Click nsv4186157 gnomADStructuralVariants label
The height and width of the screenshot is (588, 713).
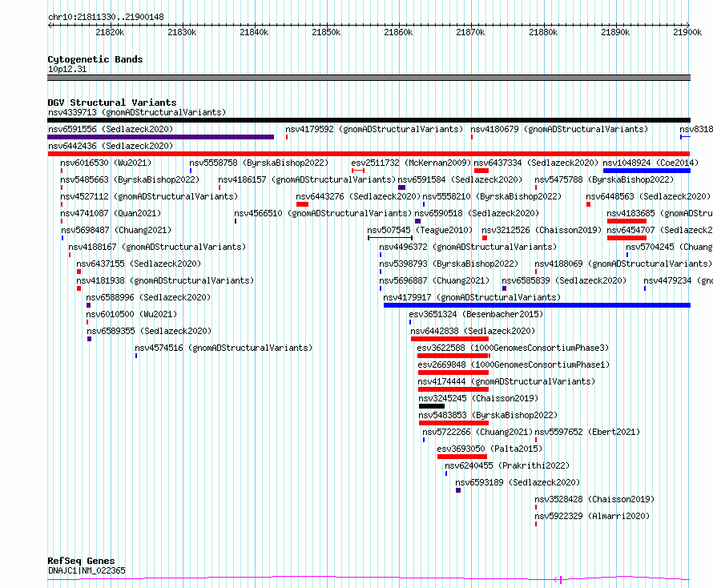click(307, 179)
